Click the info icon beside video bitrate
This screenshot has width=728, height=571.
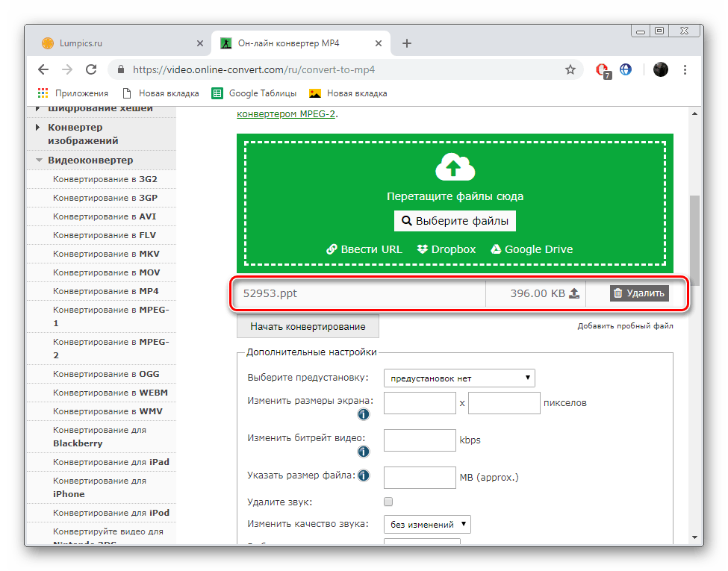tap(364, 452)
